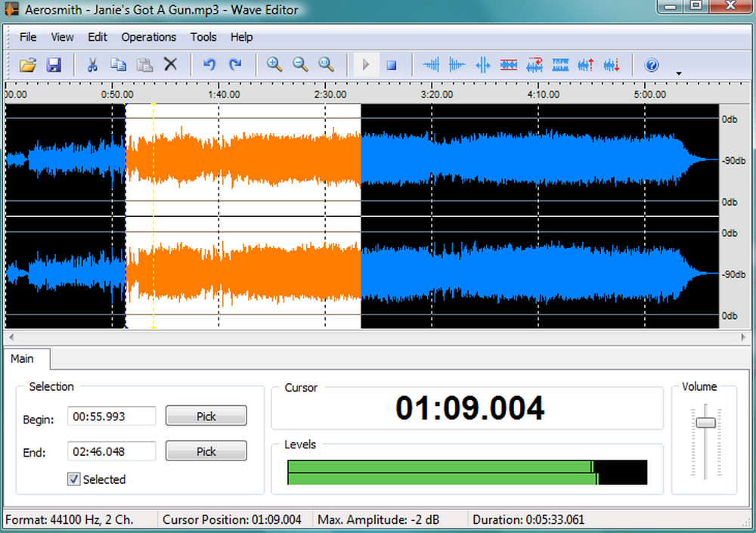Copy the selected audio
The width and height of the screenshot is (756, 533).
[x=118, y=64]
